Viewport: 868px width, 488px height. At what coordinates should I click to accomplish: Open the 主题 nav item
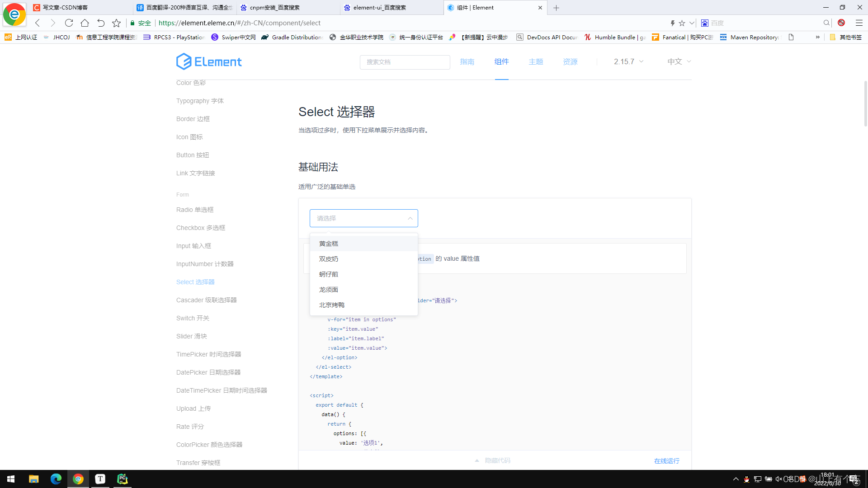tap(536, 62)
